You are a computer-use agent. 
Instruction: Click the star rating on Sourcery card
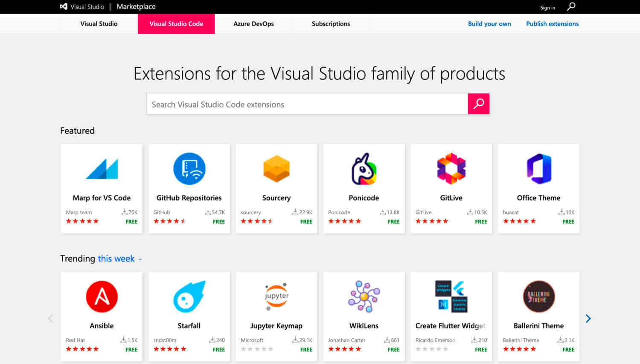(257, 221)
